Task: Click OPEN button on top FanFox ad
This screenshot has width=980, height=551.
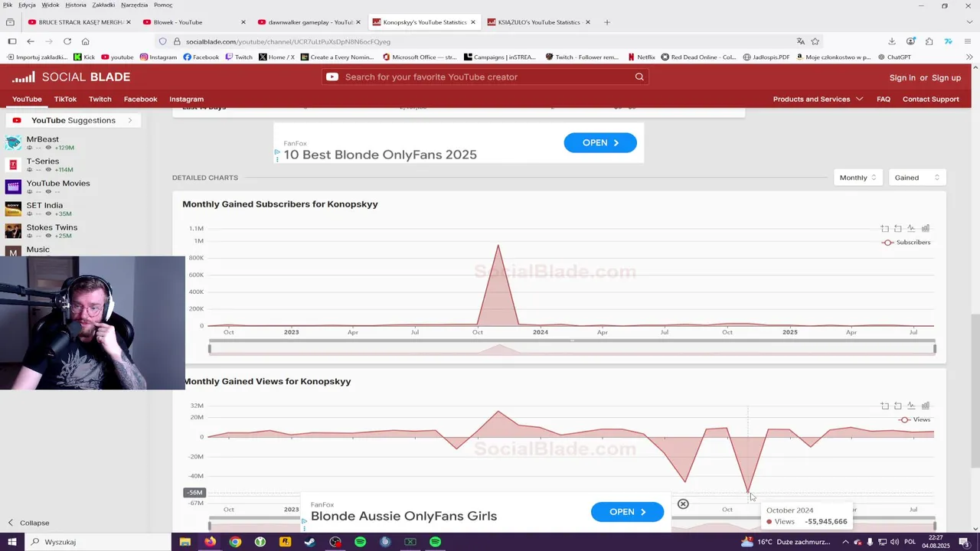Action: pos(600,142)
